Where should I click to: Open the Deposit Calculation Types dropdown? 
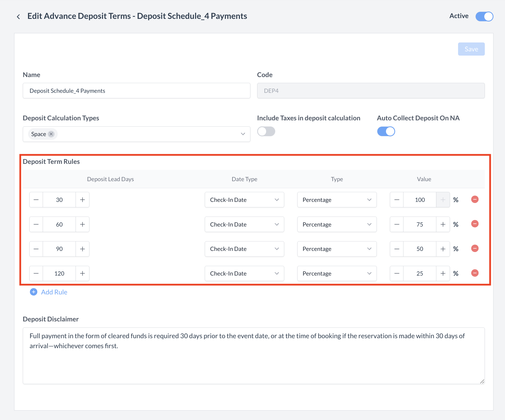pos(243,134)
